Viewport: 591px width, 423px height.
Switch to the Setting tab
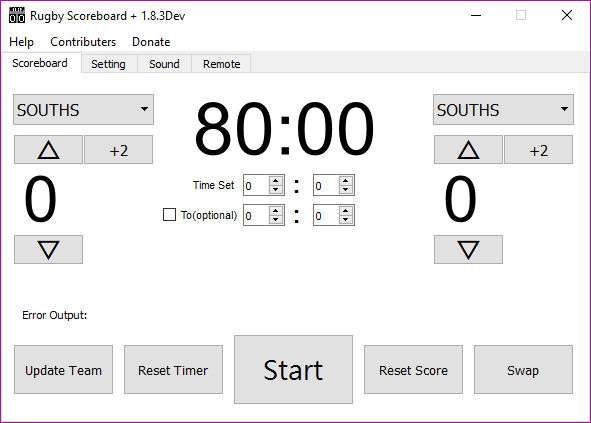109,64
